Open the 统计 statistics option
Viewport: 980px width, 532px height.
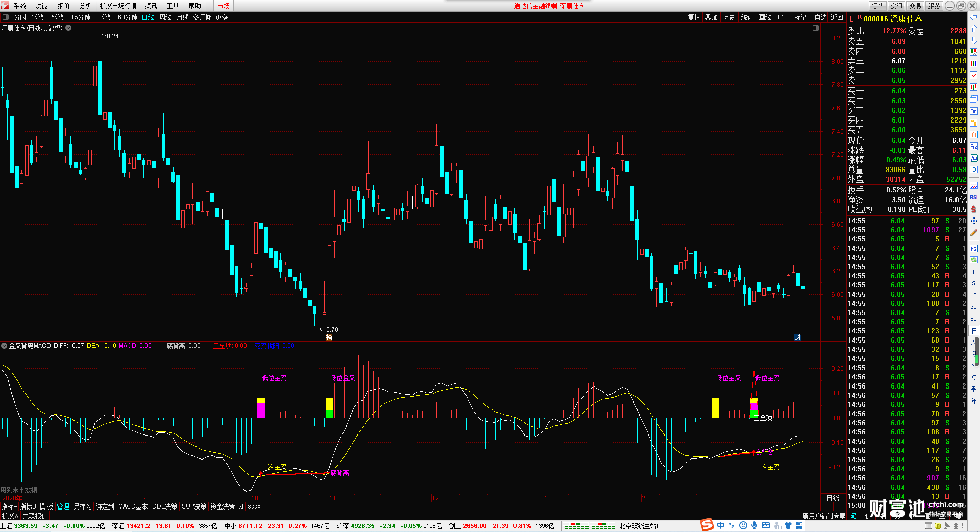(747, 17)
